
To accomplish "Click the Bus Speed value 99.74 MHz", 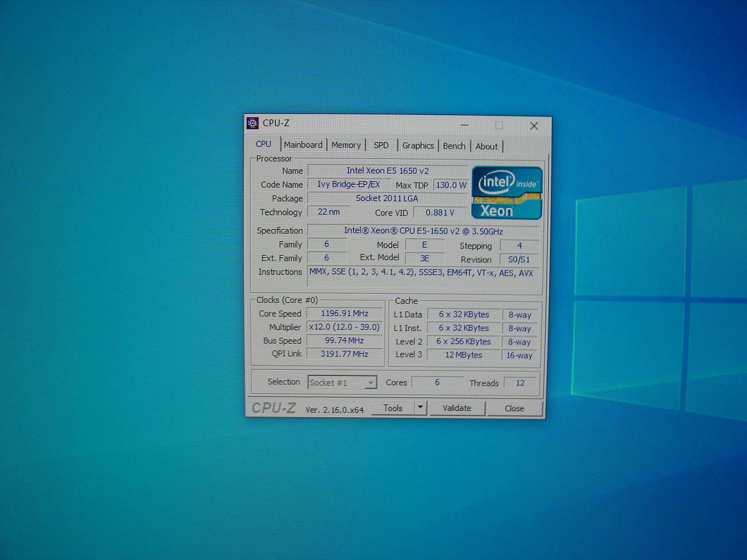I will (344, 340).
